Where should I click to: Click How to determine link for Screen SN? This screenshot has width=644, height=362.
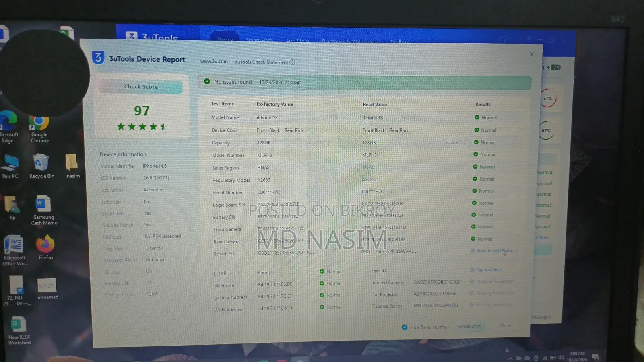tap(497, 251)
